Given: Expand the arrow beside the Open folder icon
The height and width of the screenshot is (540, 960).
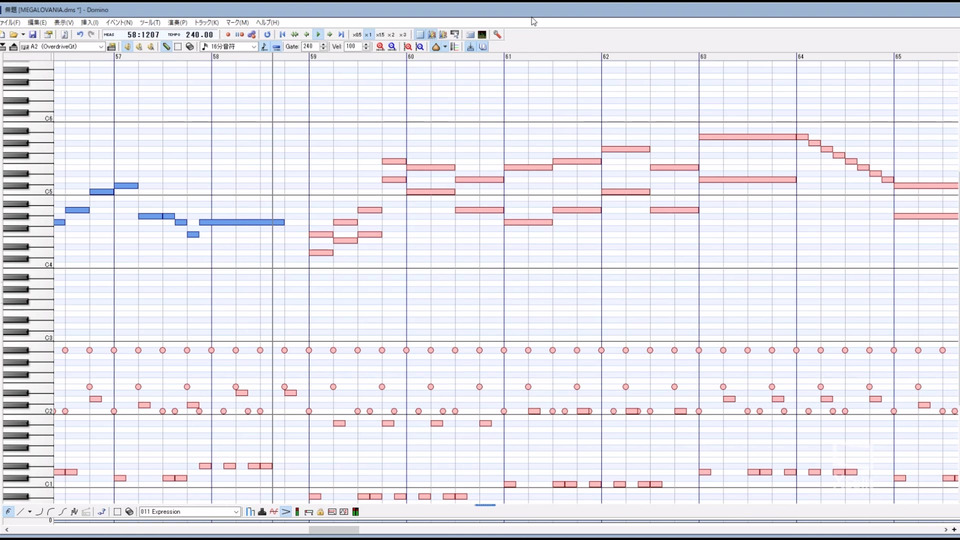Looking at the screenshot, I should coord(23,35).
